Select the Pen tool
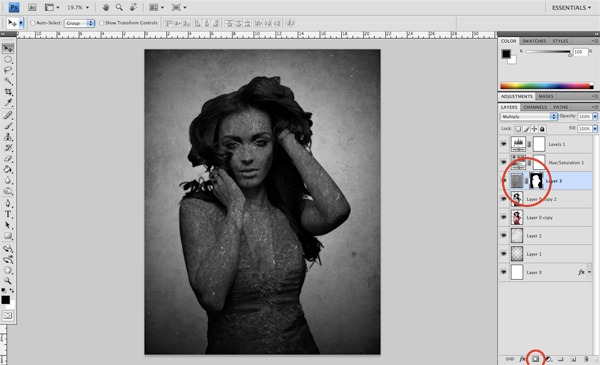The image size is (600, 365). [8, 203]
